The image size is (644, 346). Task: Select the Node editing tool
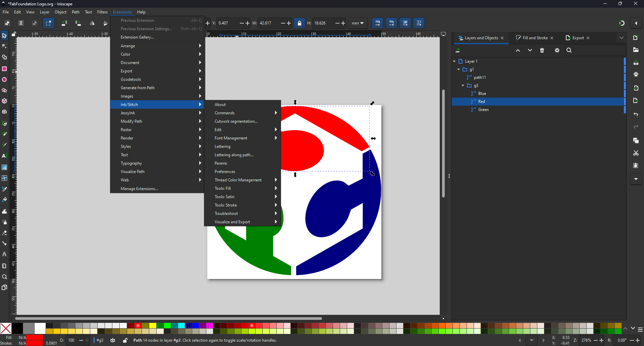coord(4,46)
